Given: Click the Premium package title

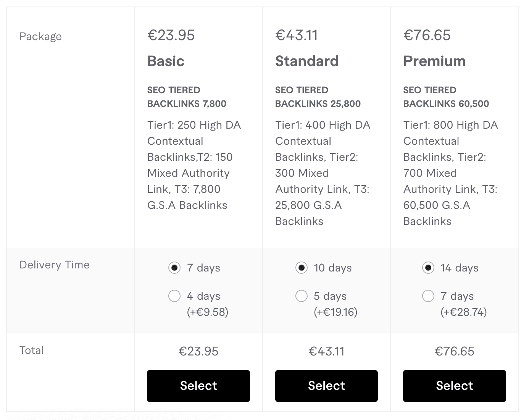Looking at the screenshot, I should (434, 61).
